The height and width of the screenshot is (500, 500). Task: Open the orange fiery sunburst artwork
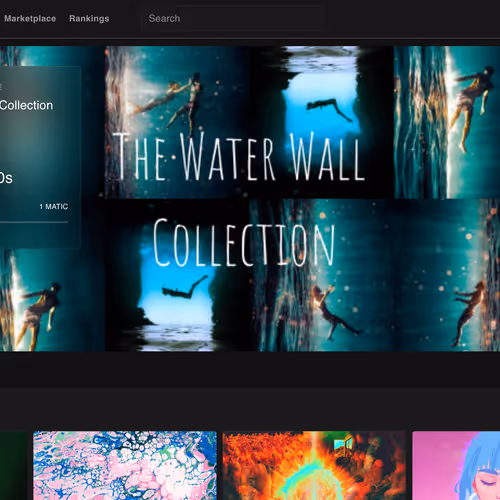(314, 465)
